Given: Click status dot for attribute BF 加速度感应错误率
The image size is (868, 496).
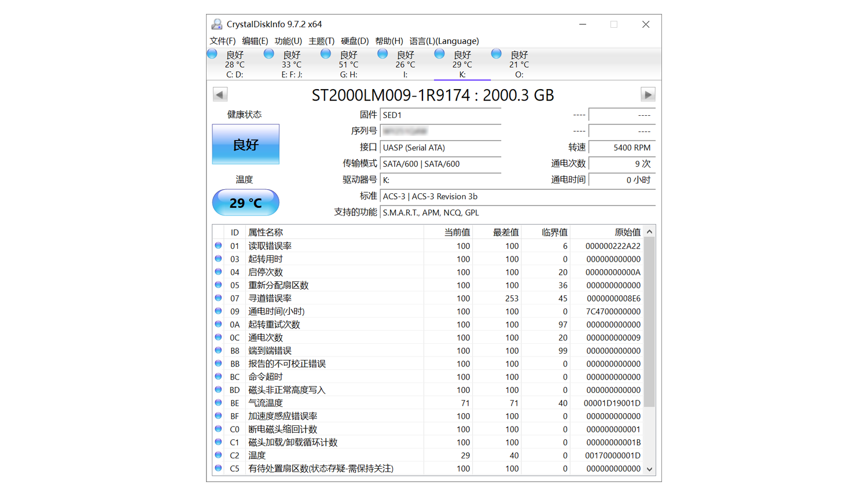Looking at the screenshot, I should tap(218, 416).
